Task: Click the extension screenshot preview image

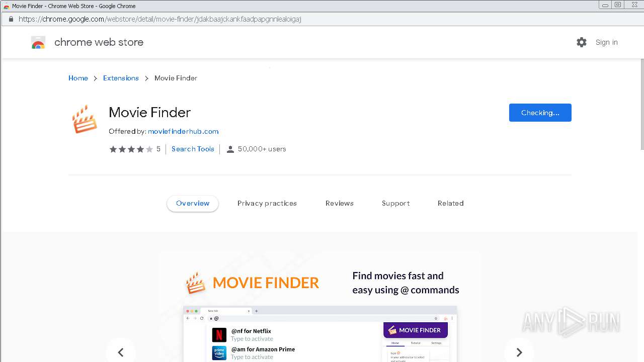Action: pyautogui.click(x=320, y=307)
